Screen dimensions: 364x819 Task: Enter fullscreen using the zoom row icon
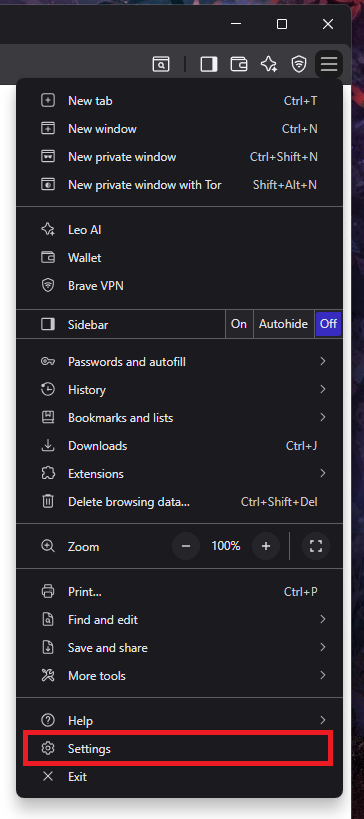[x=316, y=546]
